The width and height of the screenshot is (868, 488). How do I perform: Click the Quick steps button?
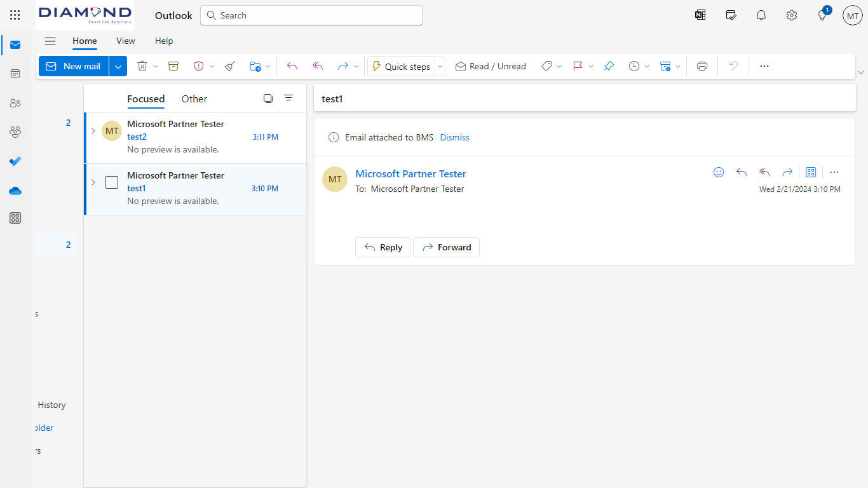[401, 66]
